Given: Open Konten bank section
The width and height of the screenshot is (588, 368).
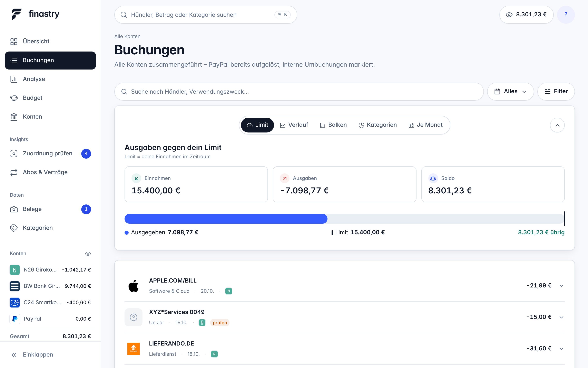Looking at the screenshot, I should click(50, 117).
